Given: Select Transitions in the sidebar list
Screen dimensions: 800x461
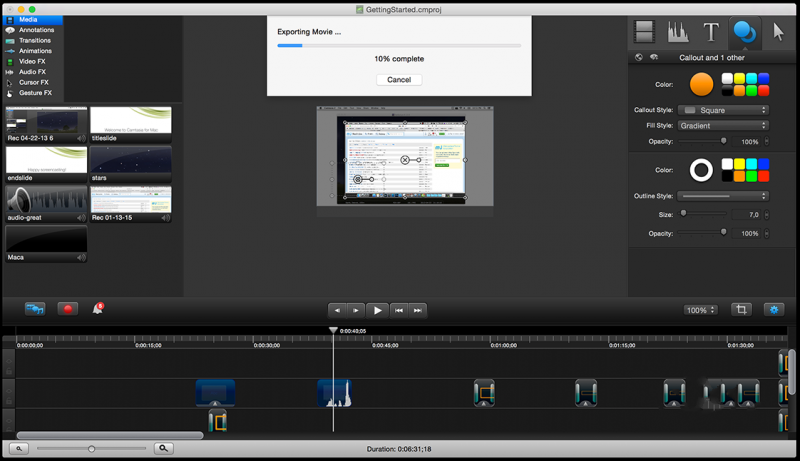Looking at the screenshot, I should pyautogui.click(x=36, y=40).
